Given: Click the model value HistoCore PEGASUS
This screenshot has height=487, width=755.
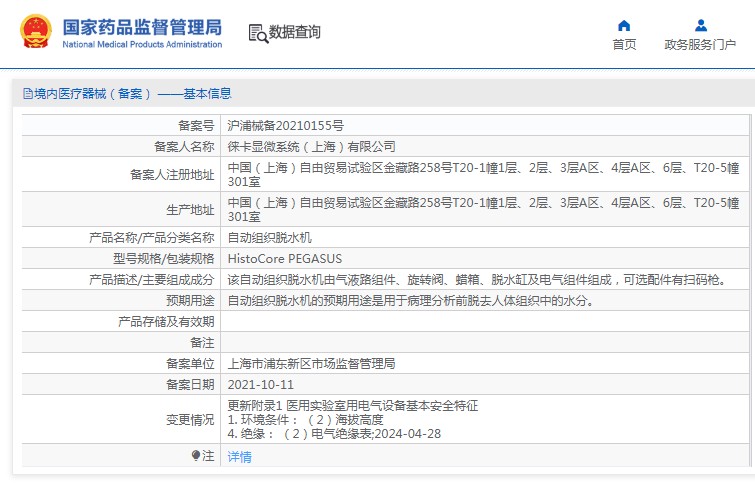Looking at the screenshot, I should tap(285, 258).
